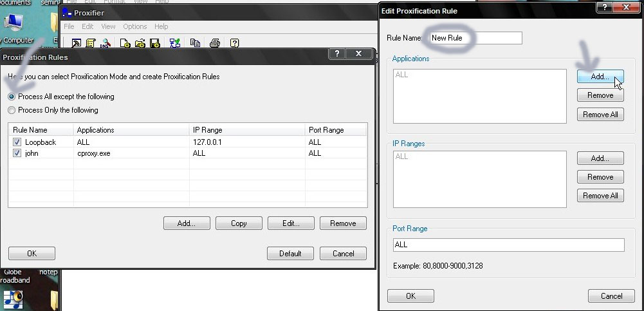
Task: Click the Applications column header
Action: (131, 130)
